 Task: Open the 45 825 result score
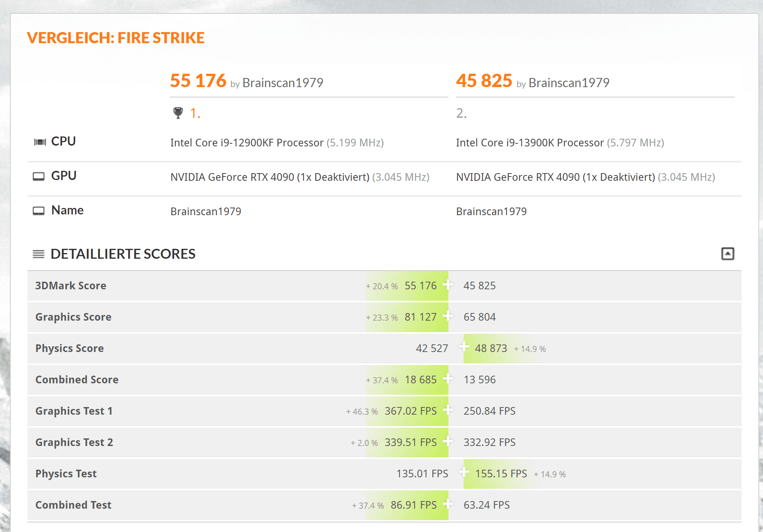[484, 81]
